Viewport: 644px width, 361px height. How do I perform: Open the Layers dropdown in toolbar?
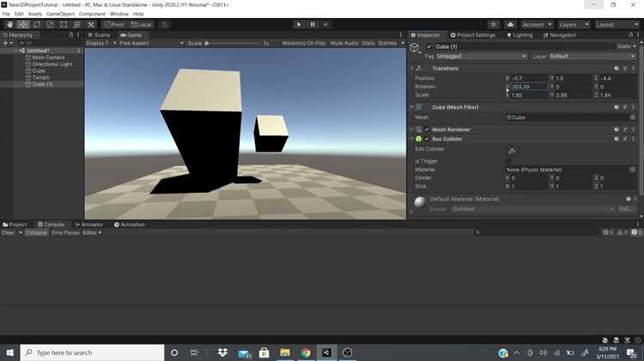coord(574,25)
